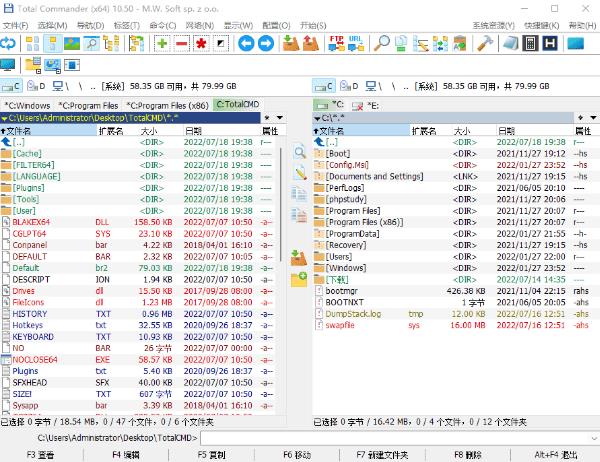This screenshot has width=600, height=462.
Task: Open left panel favorites asterisk menu
Action: [267, 118]
